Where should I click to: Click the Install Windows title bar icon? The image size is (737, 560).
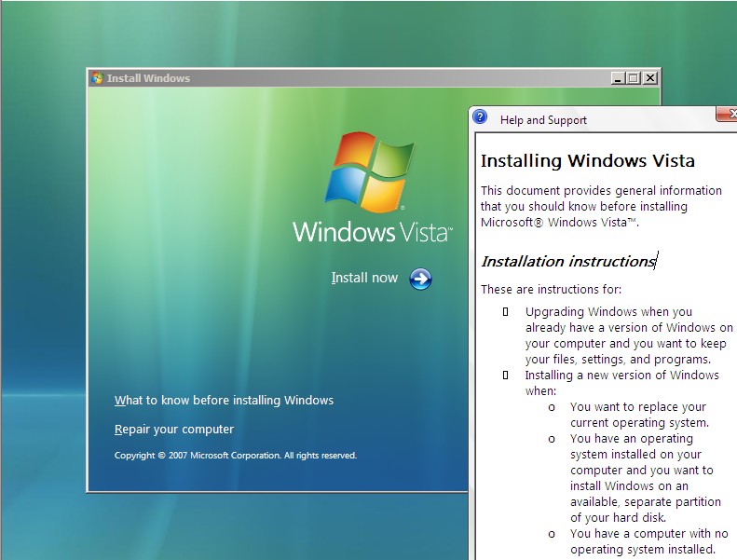coord(97,78)
